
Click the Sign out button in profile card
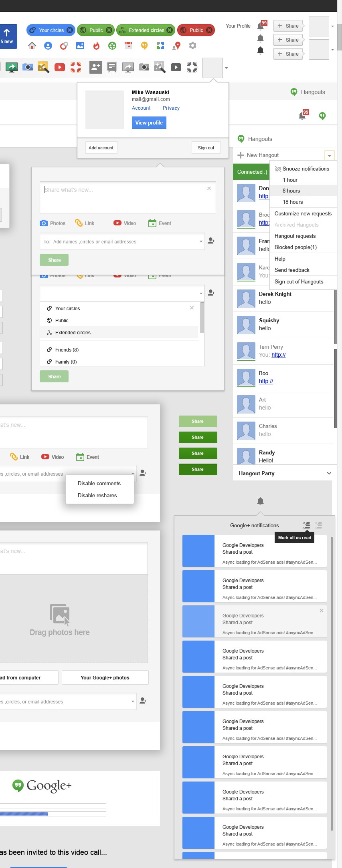(x=206, y=148)
